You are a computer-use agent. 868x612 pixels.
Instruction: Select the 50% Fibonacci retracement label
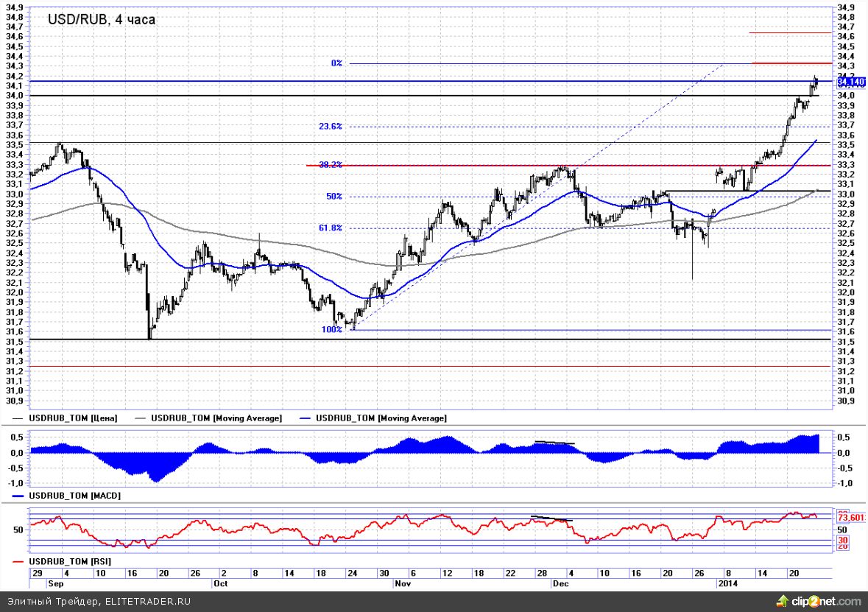(334, 197)
